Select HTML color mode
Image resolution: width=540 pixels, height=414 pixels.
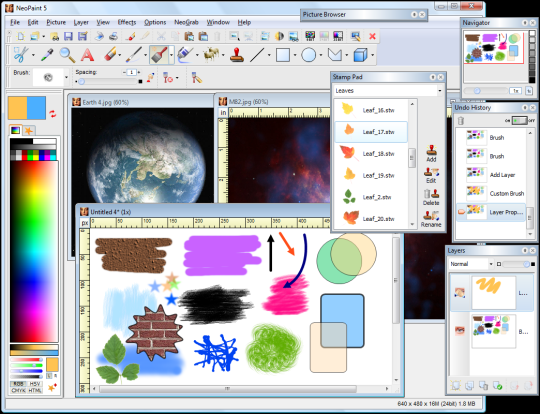tap(35, 391)
